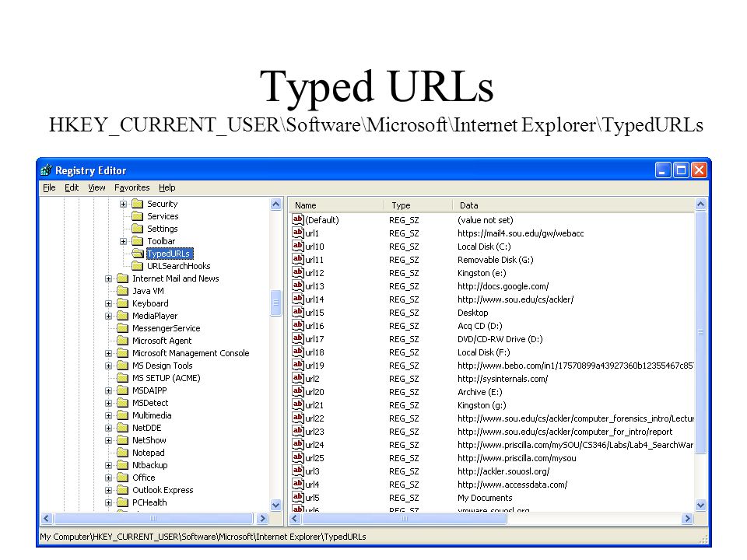
Task: Expand the Internet Mail and News key
Action: [109, 278]
